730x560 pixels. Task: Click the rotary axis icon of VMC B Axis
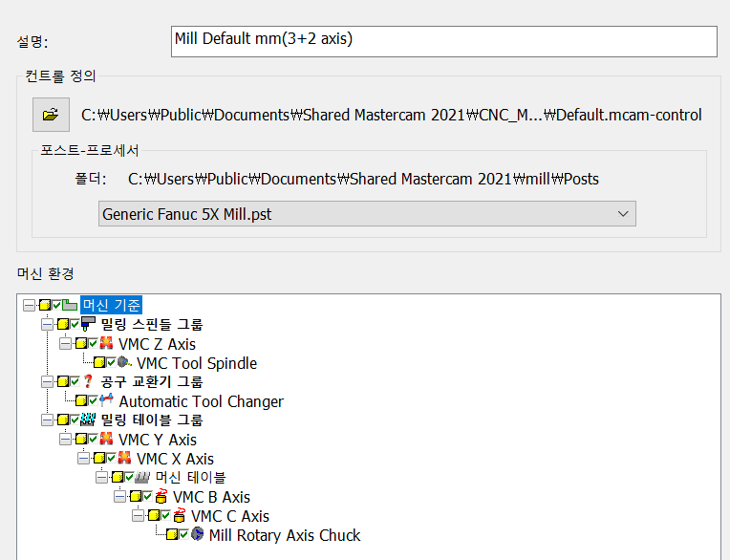[x=161, y=496]
